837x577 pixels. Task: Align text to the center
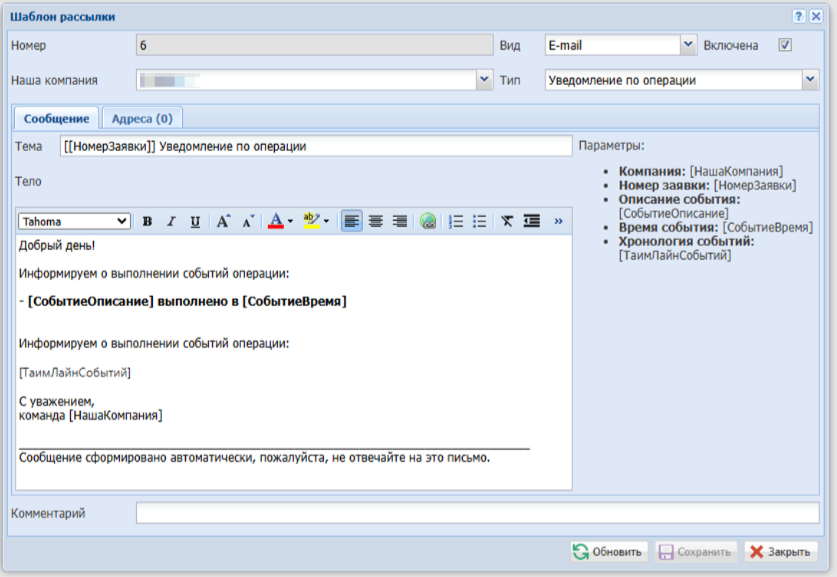tap(376, 221)
